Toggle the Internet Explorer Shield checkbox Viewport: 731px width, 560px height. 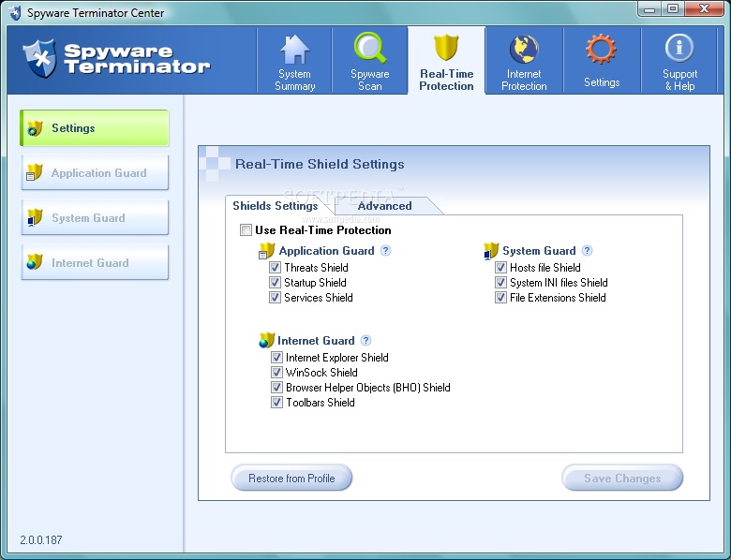pyautogui.click(x=276, y=358)
